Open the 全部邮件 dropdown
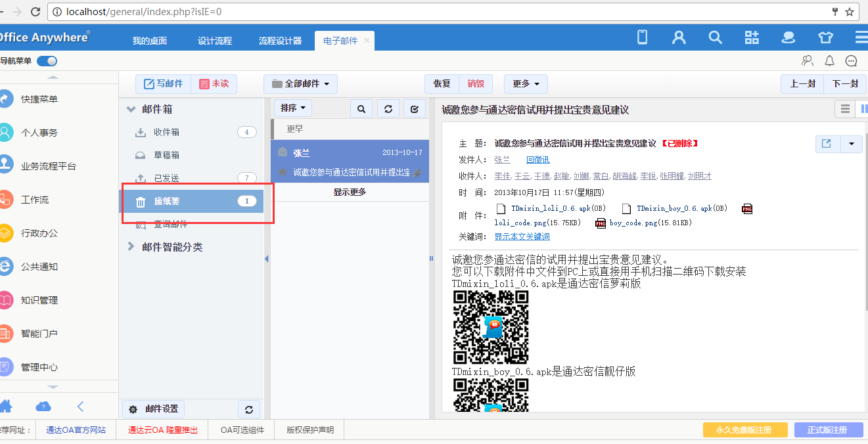868x444 pixels. pyautogui.click(x=301, y=84)
